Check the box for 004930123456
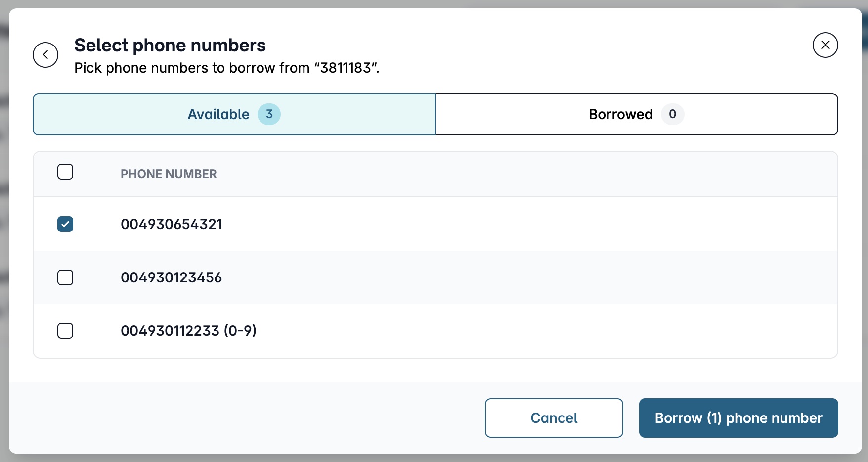The image size is (868, 462). pos(65,277)
